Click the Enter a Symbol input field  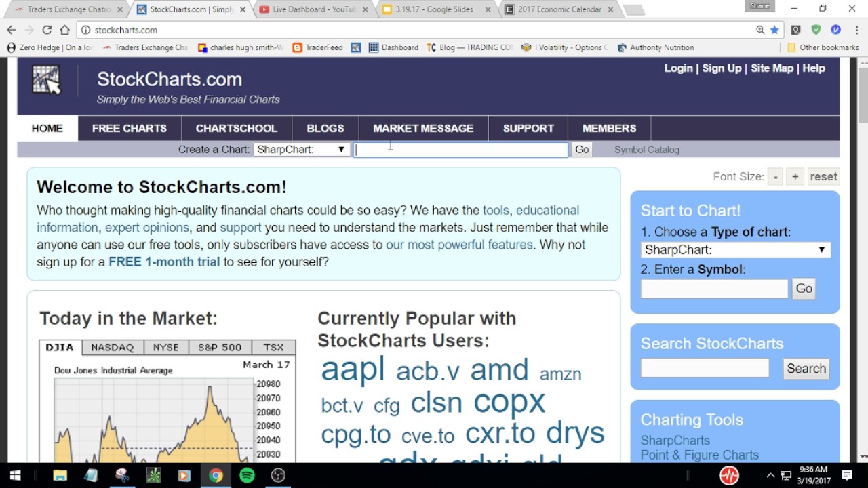coord(714,289)
